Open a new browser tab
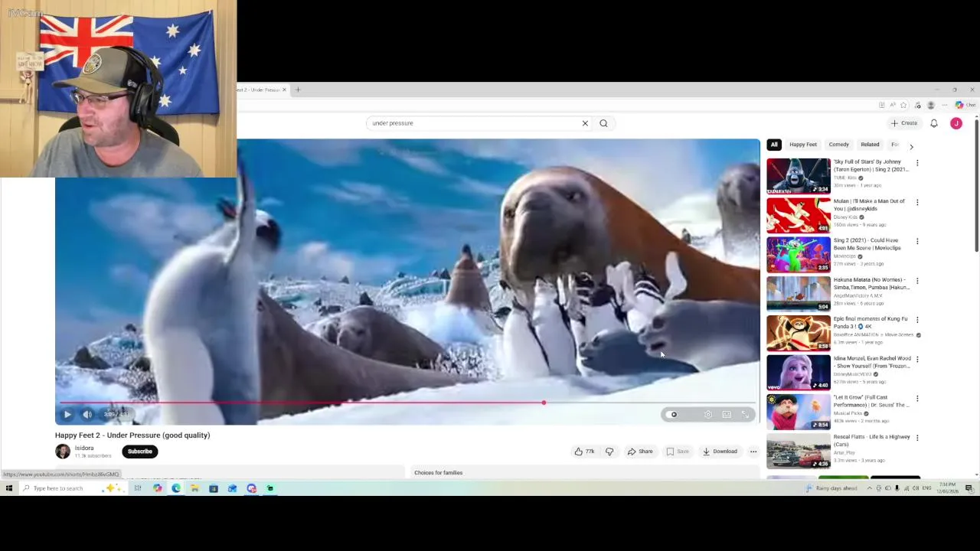Viewport: 980px width, 551px height. 298,90
